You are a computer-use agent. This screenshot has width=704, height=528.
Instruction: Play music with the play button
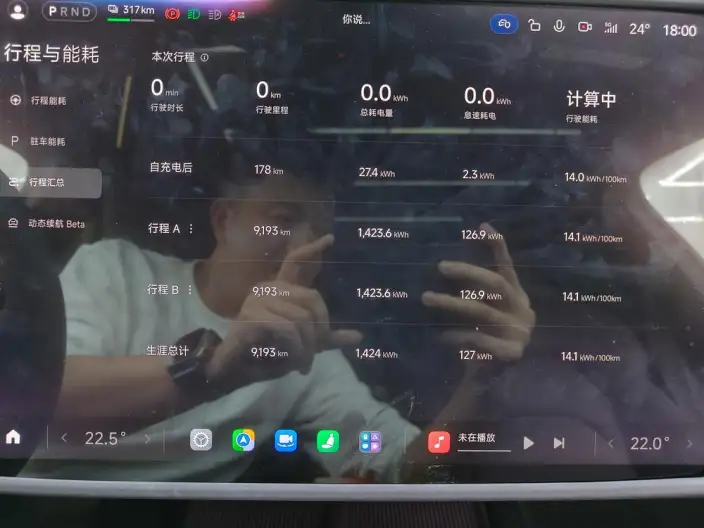pyautogui.click(x=528, y=444)
